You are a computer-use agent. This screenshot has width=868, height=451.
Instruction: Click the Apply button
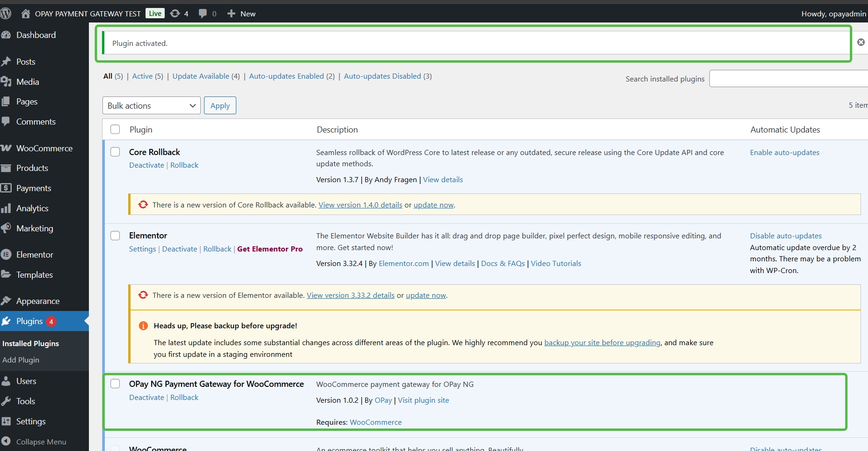tap(220, 105)
